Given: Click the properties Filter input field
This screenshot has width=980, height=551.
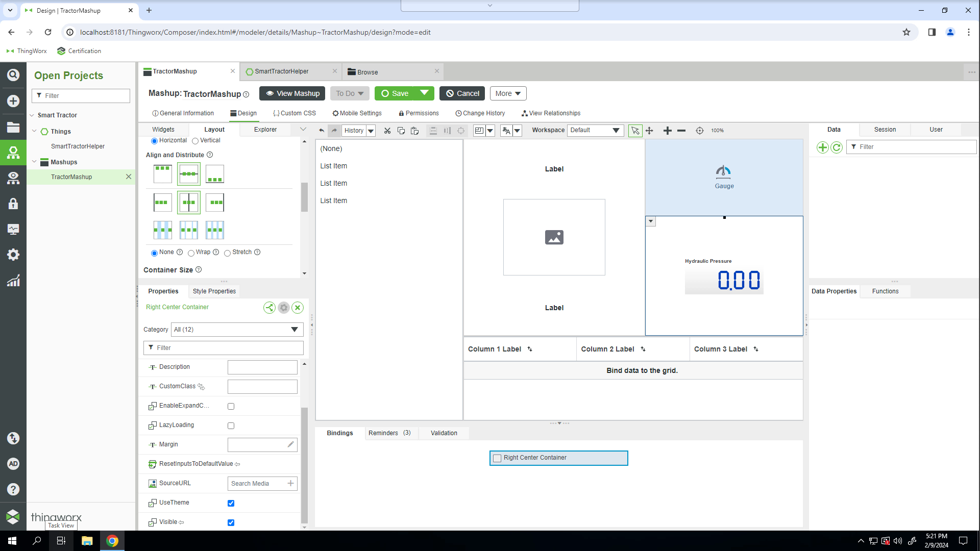Looking at the screenshot, I should (224, 348).
